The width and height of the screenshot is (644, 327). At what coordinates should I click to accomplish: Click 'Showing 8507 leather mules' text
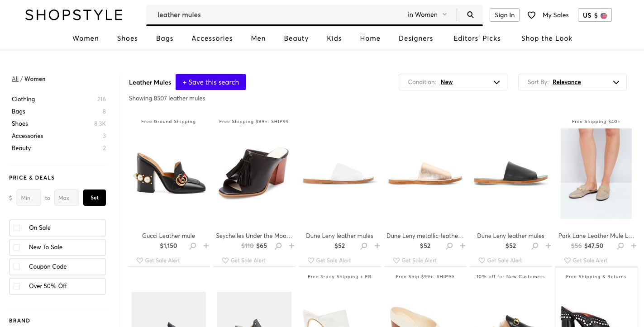click(167, 98)
